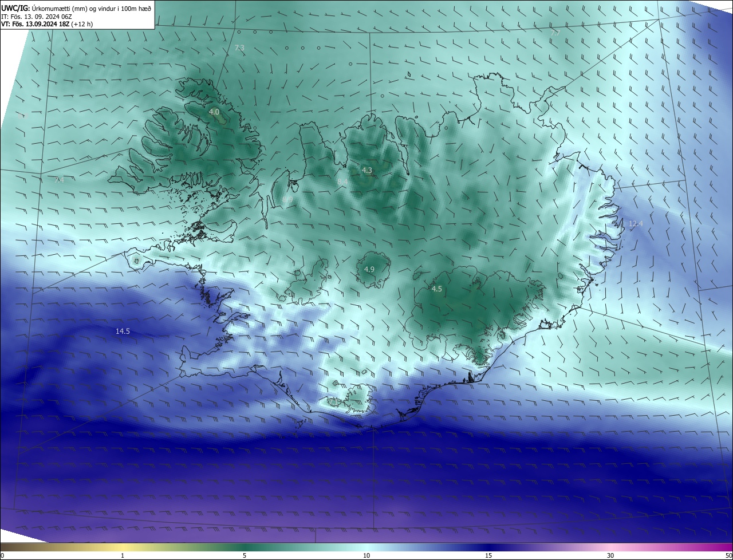Click the initial time 'IT: Fös. 13. 09. 2024 06Z'
Viewport: 733px width, 560px height.
click(x=37, y=16)
